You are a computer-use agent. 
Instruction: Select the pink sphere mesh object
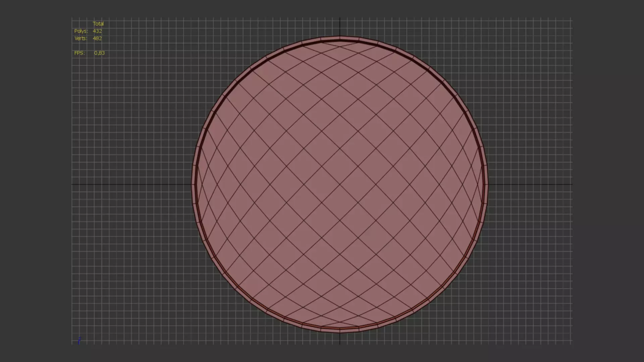[340, 184]
